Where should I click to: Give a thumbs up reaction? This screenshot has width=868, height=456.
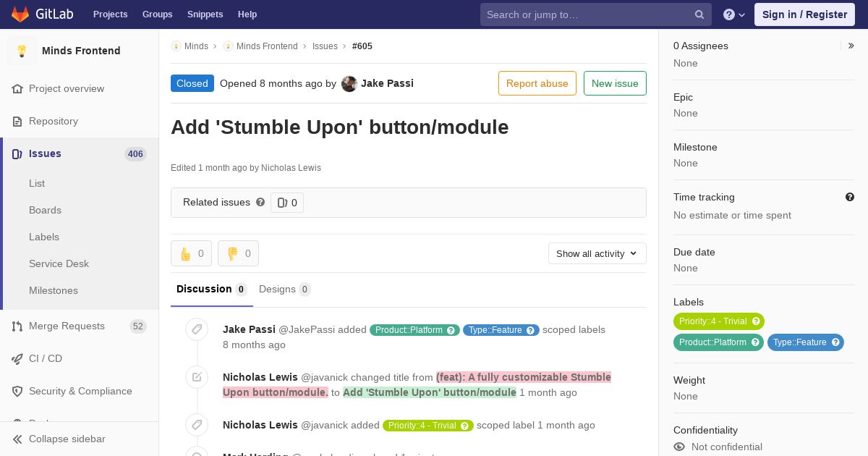tap(192, 253)
